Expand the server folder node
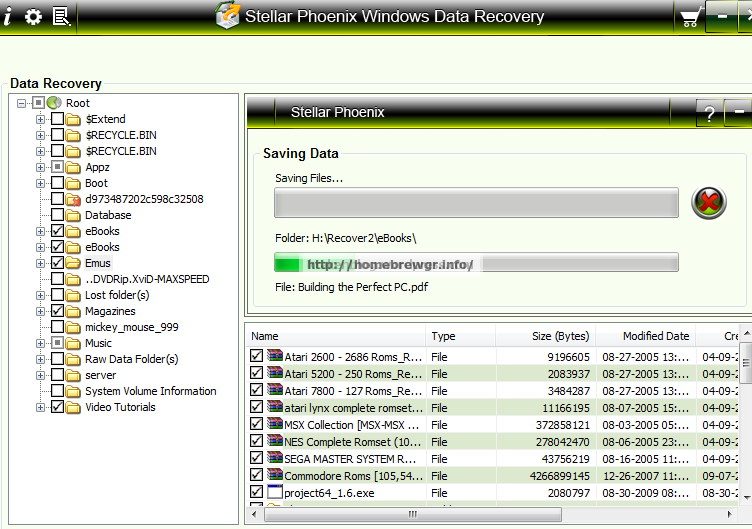This screenshot has width=752, height=529. tap(40, 376)
